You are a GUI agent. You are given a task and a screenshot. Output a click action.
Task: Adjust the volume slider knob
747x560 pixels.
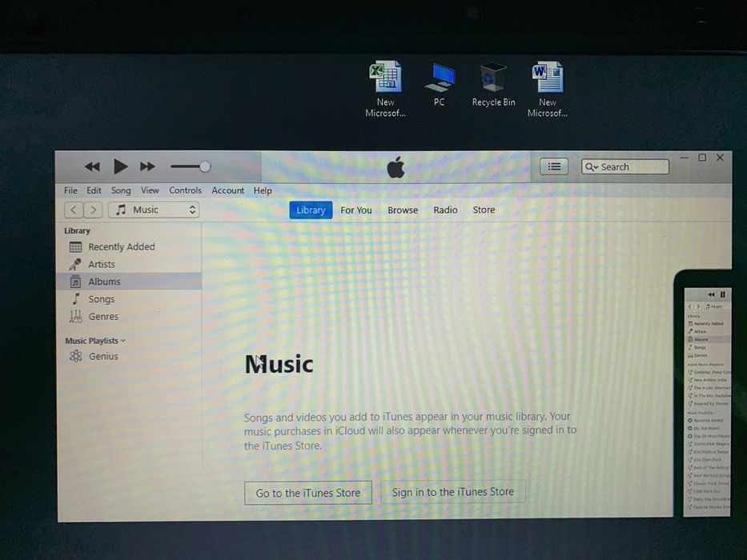(x=205, y=166)
